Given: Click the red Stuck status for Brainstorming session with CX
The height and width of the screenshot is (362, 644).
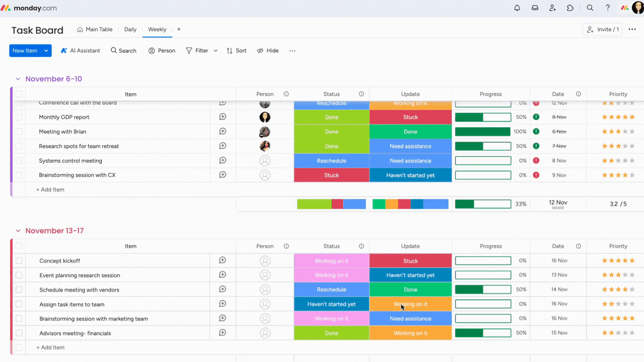Looking at the screenshot, I should click(x=331, y=175).
